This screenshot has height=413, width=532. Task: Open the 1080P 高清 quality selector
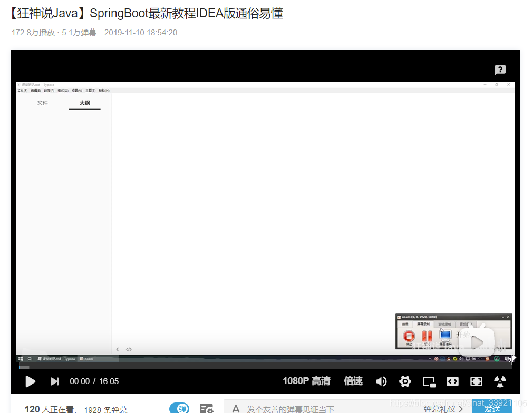pos(306,381)
